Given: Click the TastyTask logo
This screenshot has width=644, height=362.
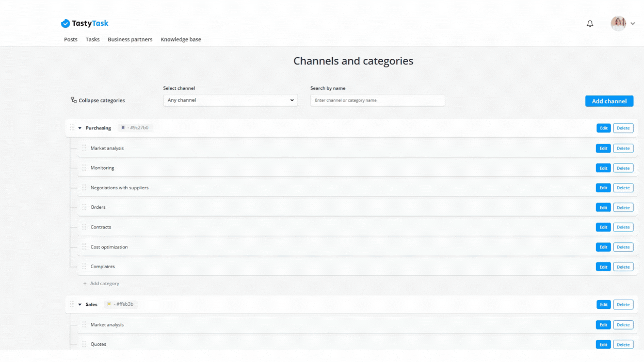Looking at the screenshot, I should click(x=85, y=23).
